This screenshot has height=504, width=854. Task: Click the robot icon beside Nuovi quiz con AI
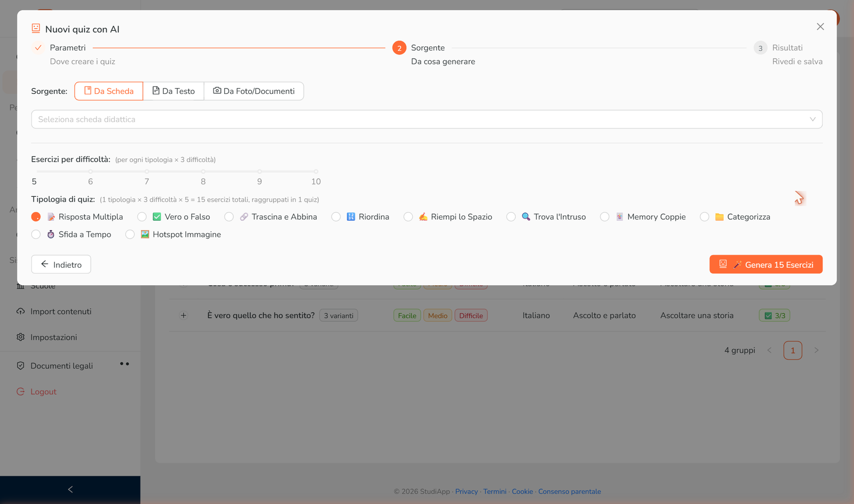pyautogui.click(x=36, y=28)
